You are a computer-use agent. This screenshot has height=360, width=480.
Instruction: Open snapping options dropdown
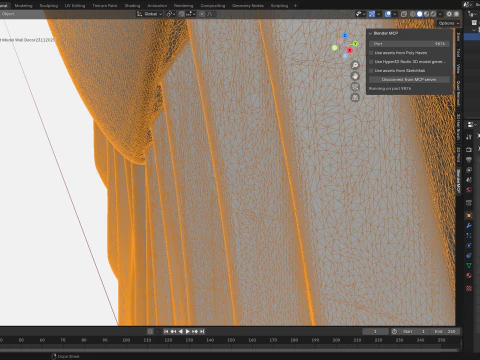pos(191,14)
